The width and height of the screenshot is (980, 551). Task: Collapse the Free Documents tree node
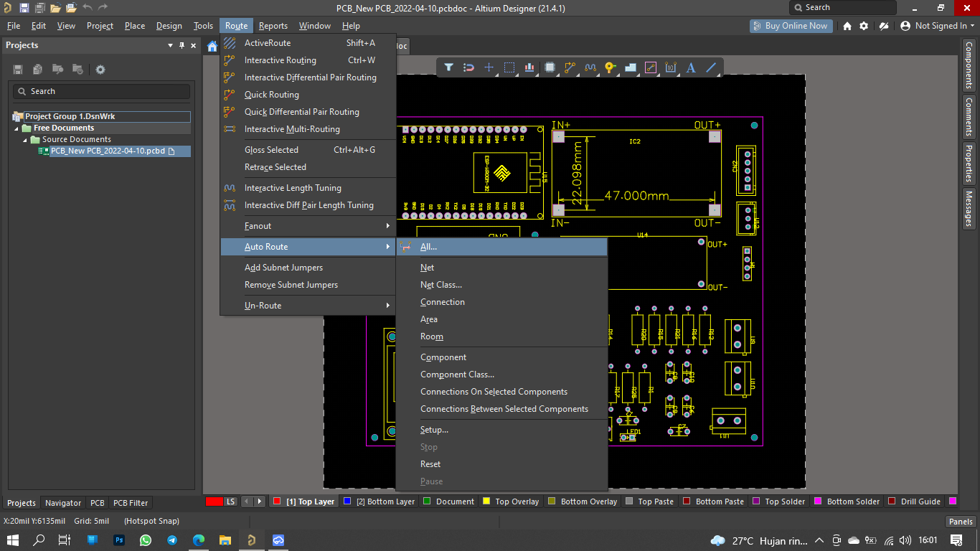tap(17, 128)
